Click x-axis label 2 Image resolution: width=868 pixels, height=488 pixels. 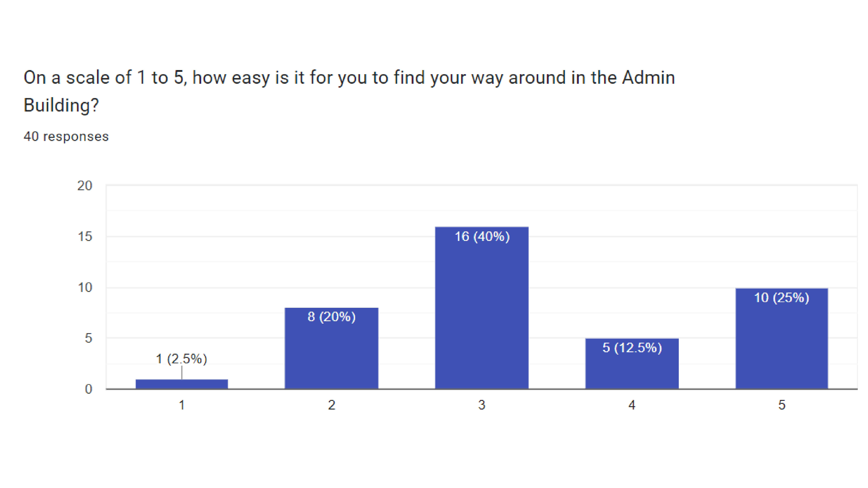point(331,405)
